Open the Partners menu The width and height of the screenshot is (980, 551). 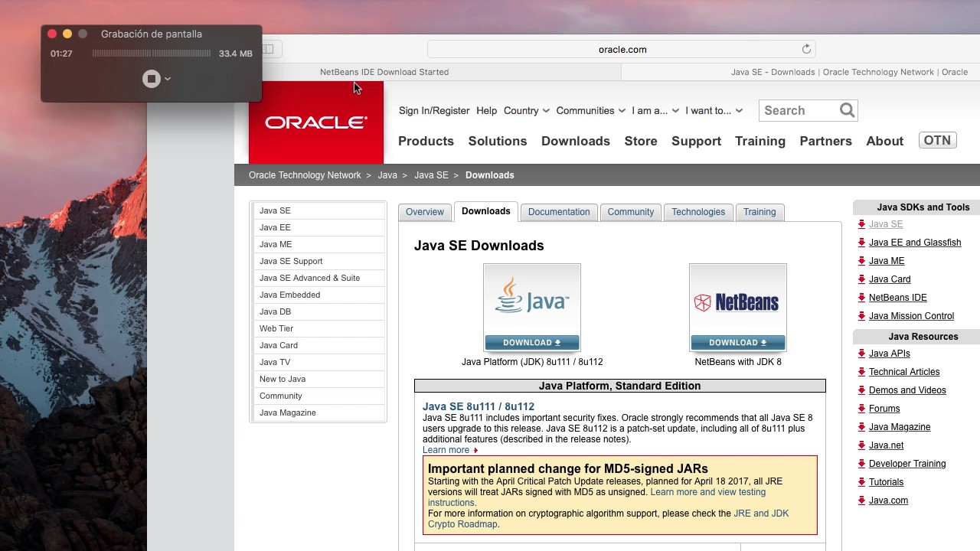(825, 141)
